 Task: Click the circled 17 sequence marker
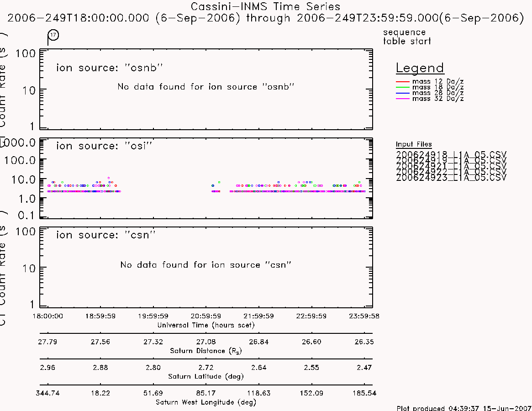53,35
